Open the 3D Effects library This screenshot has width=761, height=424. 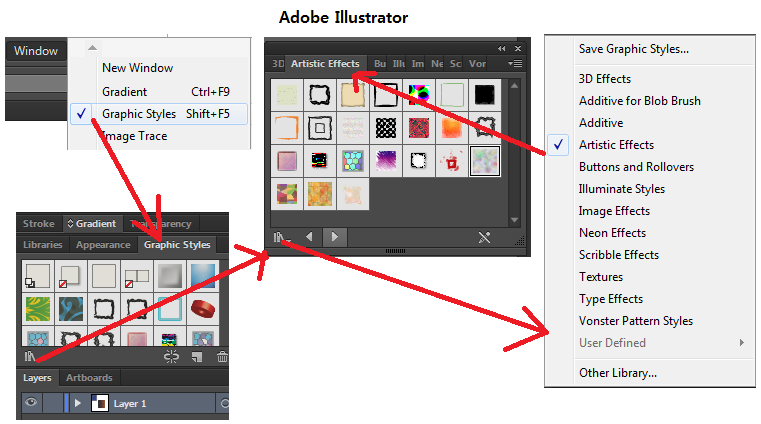605,79
